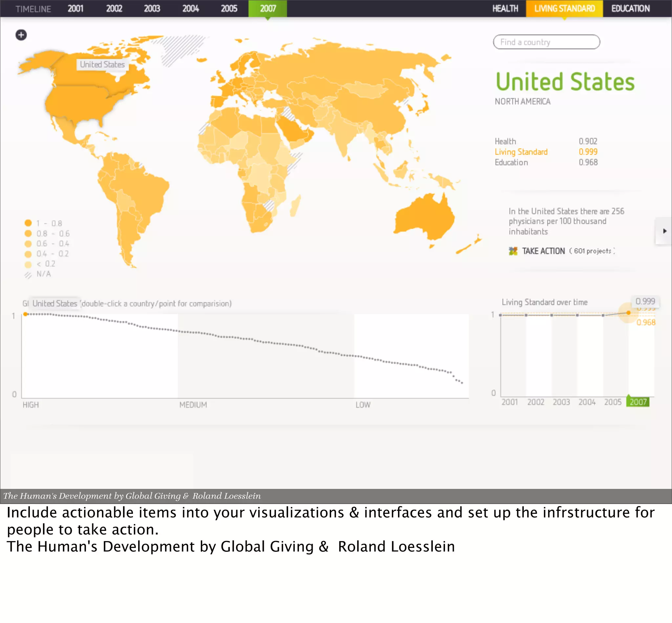Click 2002 on the time chart axis
The width and height of the screenshot is (672, 623).
[x=536, y=402]
